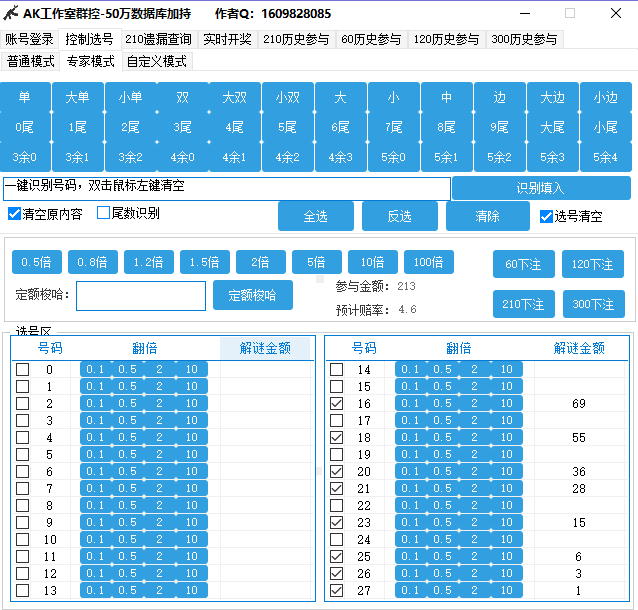
Task: Maximize the application window
Action: point(570,14)
